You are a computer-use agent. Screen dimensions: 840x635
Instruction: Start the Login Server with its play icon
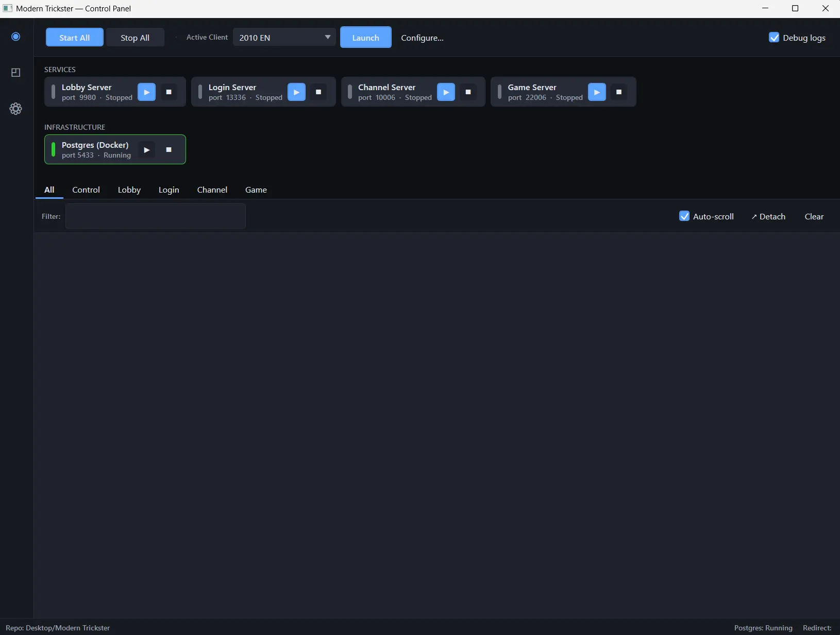(296, 92)
